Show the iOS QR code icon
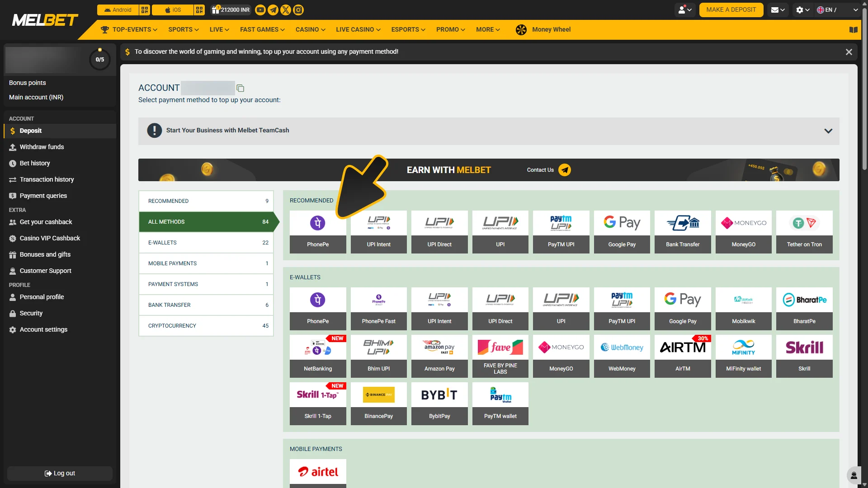This screenshot has width=868, height=488. click(199, 10)
